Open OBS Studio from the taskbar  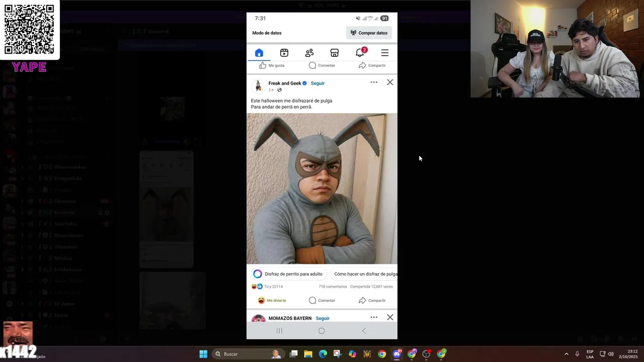click(427, 354)
